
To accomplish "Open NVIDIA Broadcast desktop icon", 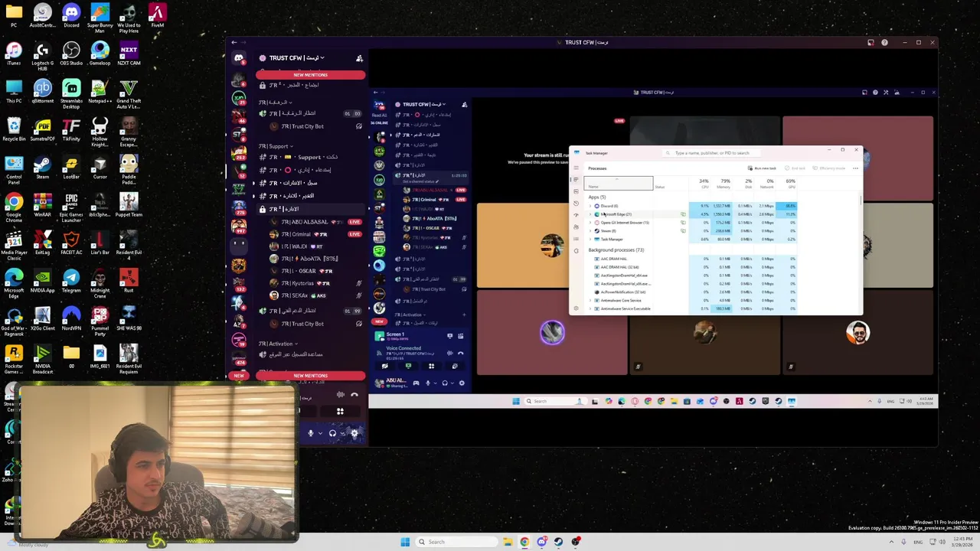I will pyautogui.click(x=42, y=359).
